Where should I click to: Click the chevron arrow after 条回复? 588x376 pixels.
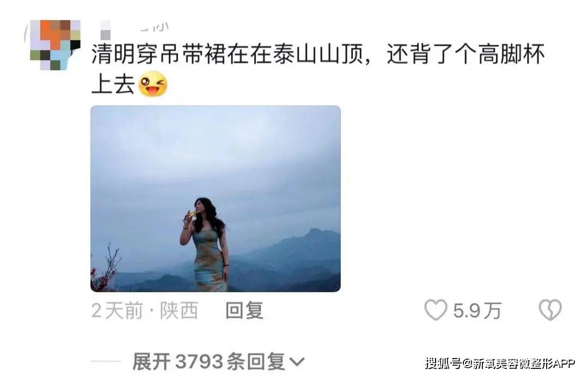296,362
